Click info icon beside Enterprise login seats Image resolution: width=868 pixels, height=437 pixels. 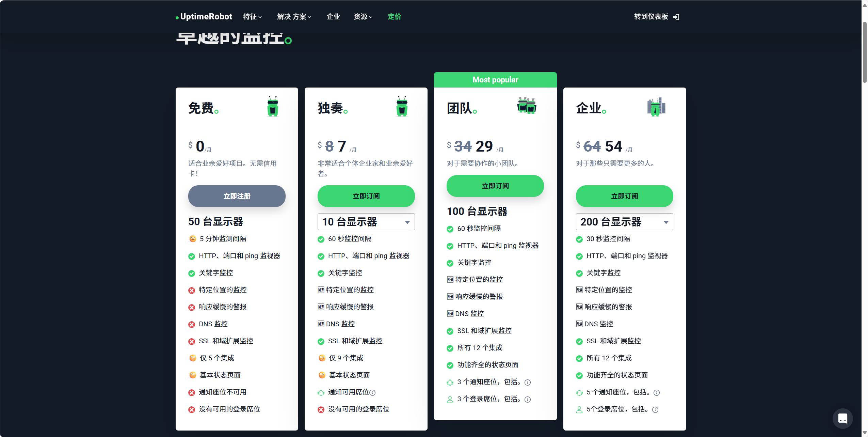[655, 410]
